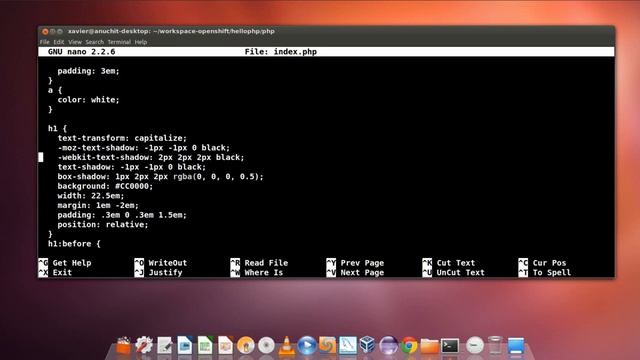This screenshot has width=640, height=360.
Task: Click the '^R Read File' shortcut label
Action: (259, 263)
